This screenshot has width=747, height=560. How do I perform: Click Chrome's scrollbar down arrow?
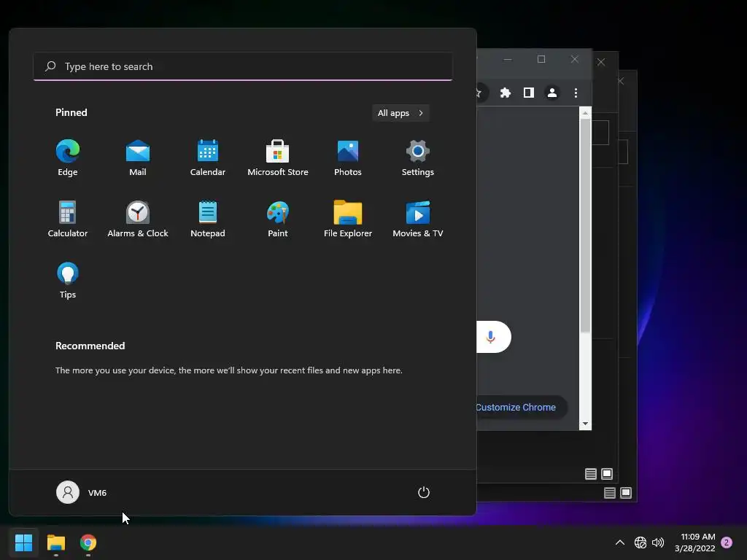point(585,424)
